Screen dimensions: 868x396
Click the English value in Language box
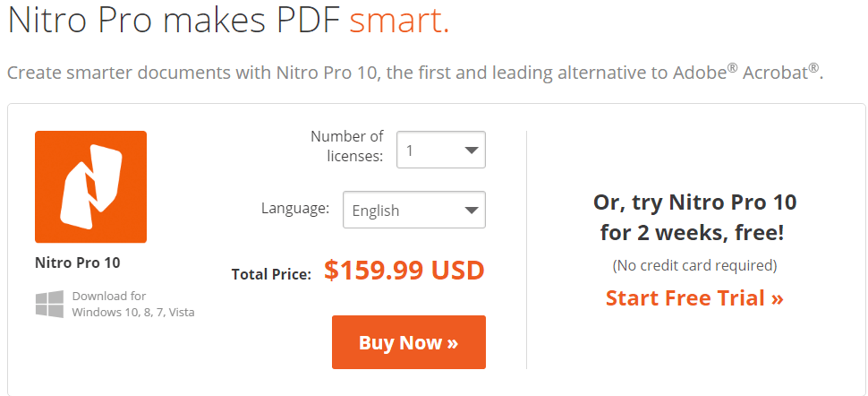376,211
